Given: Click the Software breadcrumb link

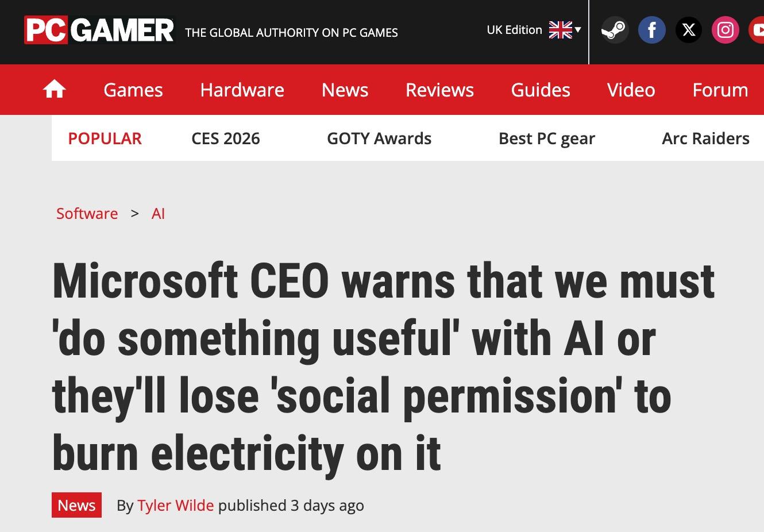Looking at the screenshot, I should click(87, 214).
